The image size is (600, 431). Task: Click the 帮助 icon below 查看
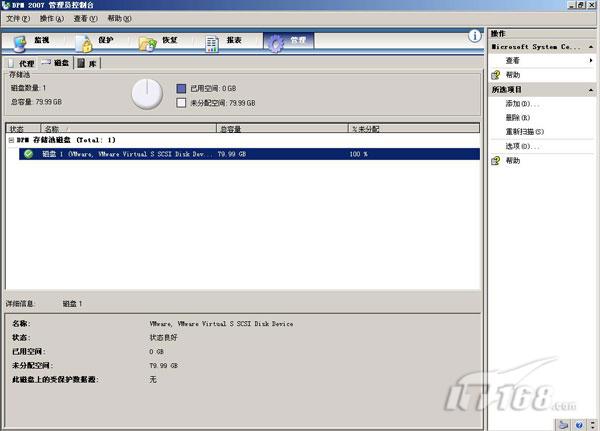coord(496,75)
